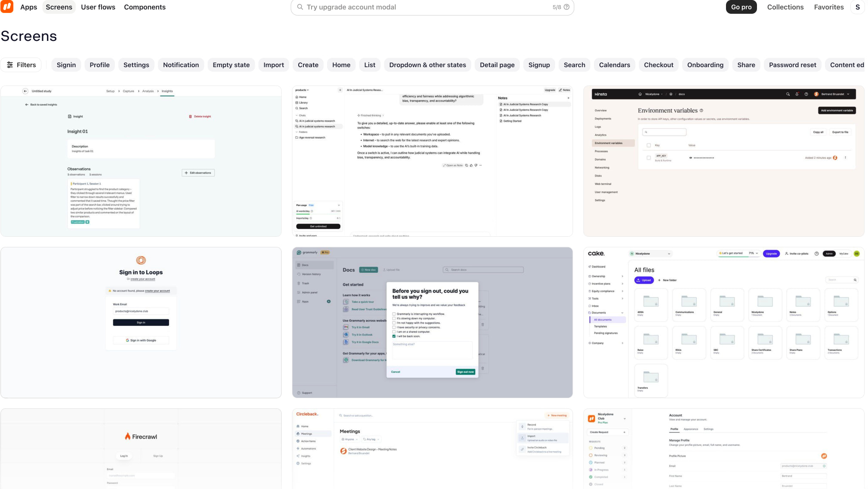Screen dimensions: 868x489
Task: Open the Nicelydone Club Account thumbnail
Action: (723, 449)
